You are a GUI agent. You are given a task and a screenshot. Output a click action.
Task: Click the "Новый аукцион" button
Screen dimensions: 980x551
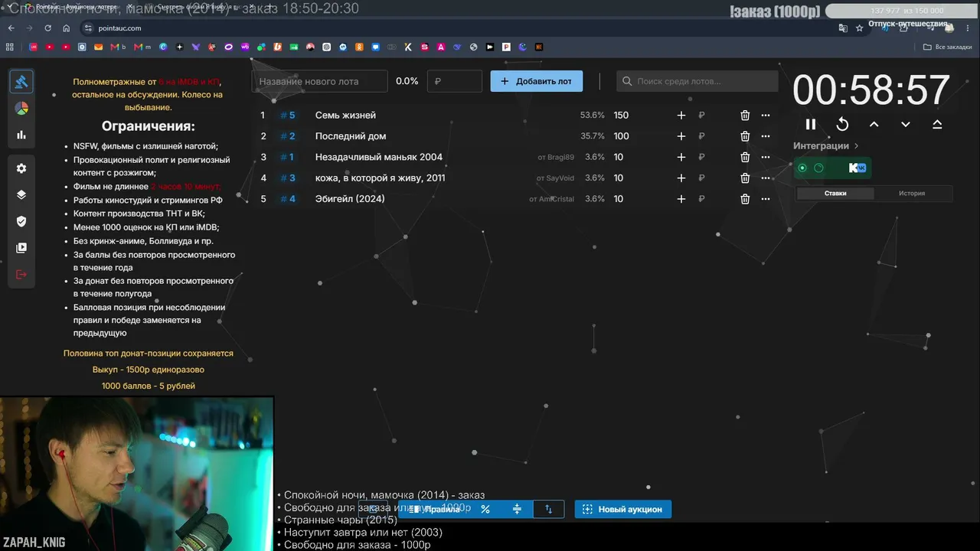(x=623, y=509)
